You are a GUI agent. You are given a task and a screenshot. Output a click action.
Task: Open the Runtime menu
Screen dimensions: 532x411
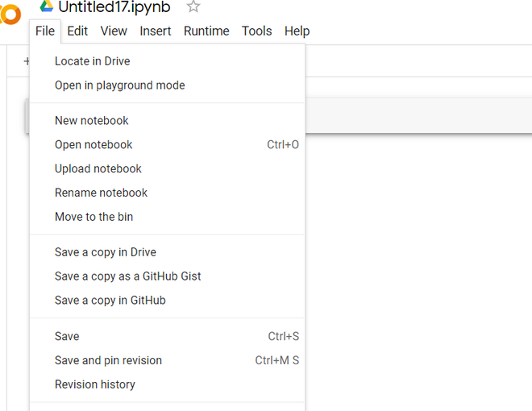pyautogui.click(x=206, y=31)
